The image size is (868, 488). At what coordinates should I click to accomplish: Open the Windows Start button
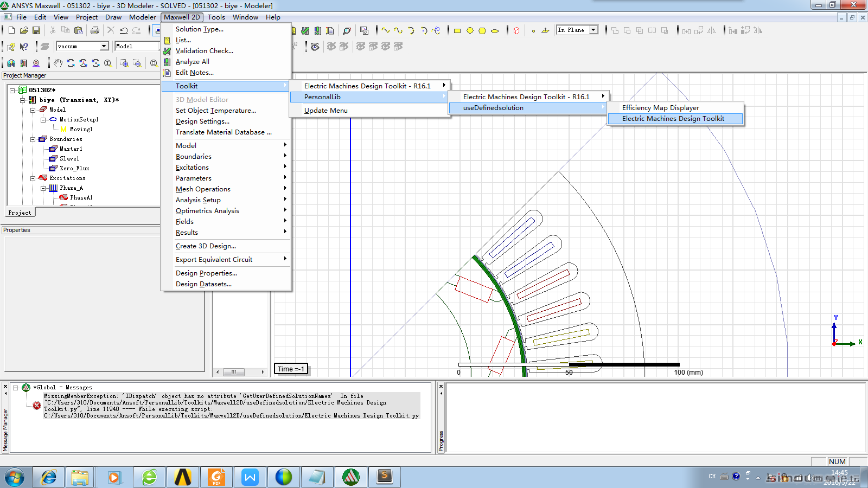[x=15, y=477]
